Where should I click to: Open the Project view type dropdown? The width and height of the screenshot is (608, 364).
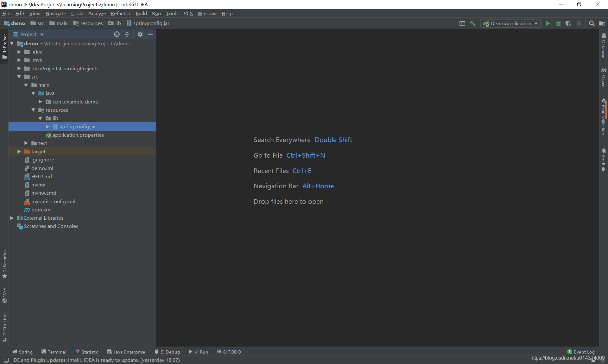(28, 34)
